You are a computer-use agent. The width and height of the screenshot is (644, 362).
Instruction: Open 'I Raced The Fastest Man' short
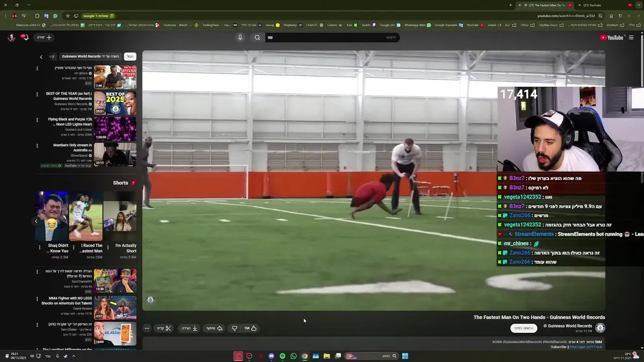[x=86, y=216]
